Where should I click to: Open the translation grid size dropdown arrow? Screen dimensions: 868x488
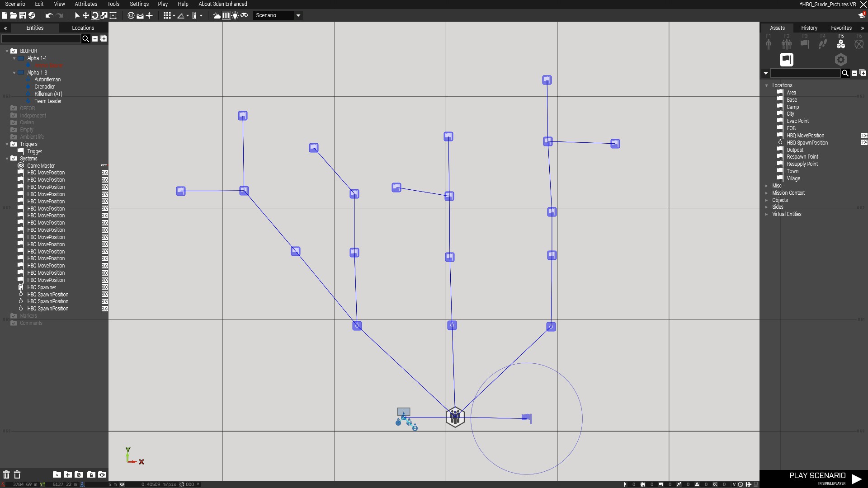174,16
